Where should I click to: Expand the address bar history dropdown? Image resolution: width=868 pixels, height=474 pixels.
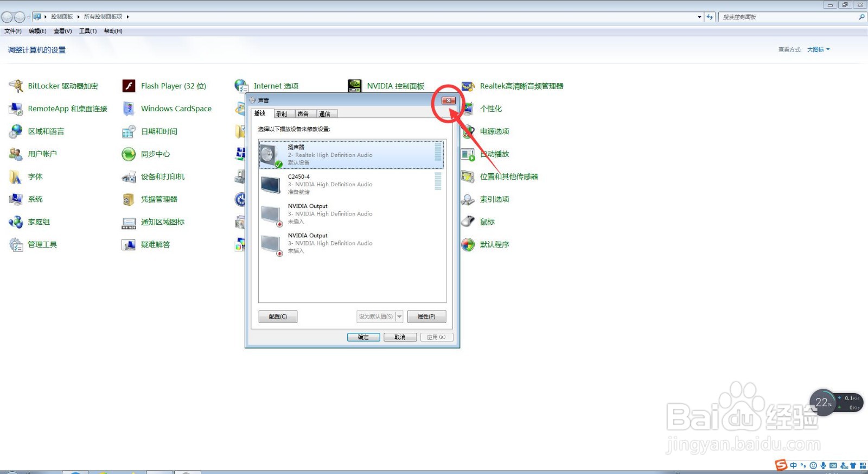699,17
